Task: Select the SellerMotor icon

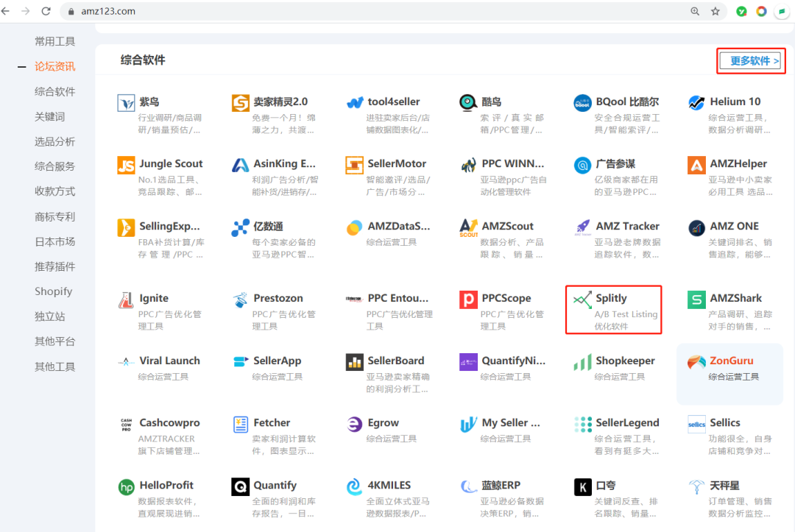Action: 354,165
